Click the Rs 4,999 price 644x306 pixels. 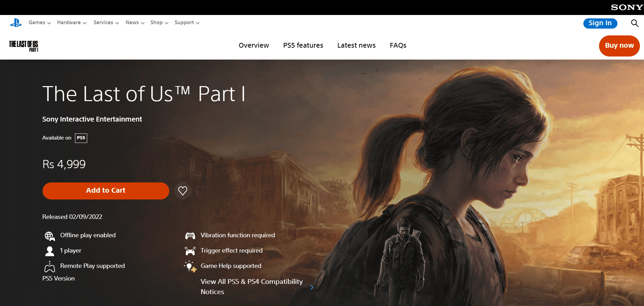tap(64, 164)
